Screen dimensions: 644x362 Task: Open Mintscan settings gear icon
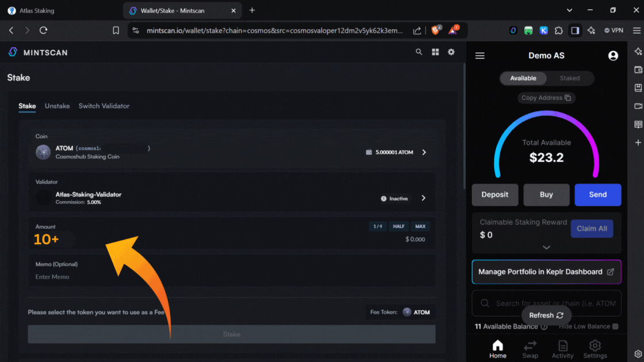451,52
